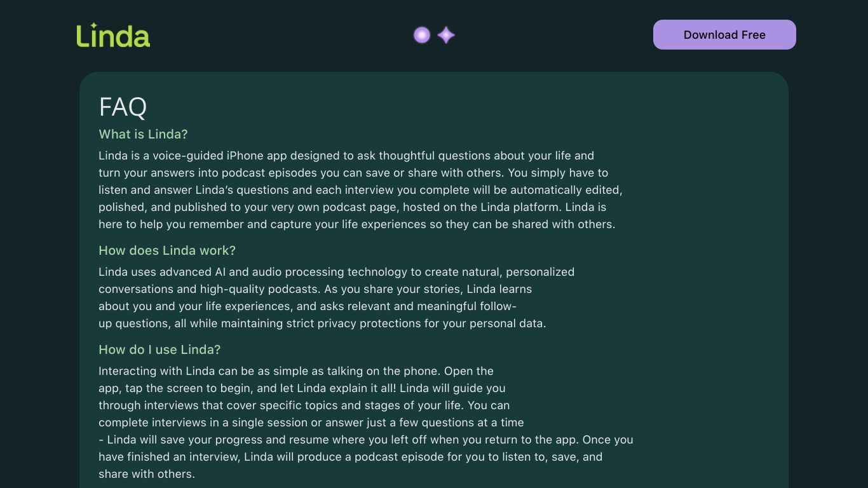The image size is (868, 488).
Task: Click the line starting "Linda uses advanced AI"
Action: pos(336,272)
